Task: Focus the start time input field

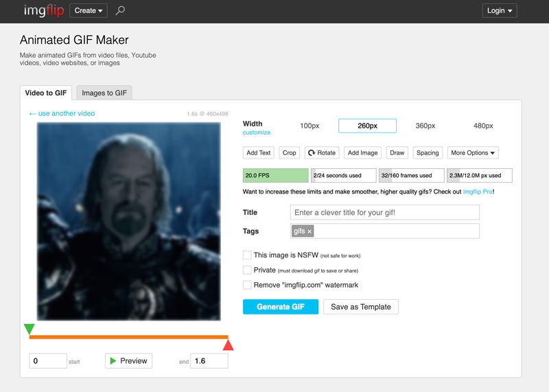Action: pos(48,361)
